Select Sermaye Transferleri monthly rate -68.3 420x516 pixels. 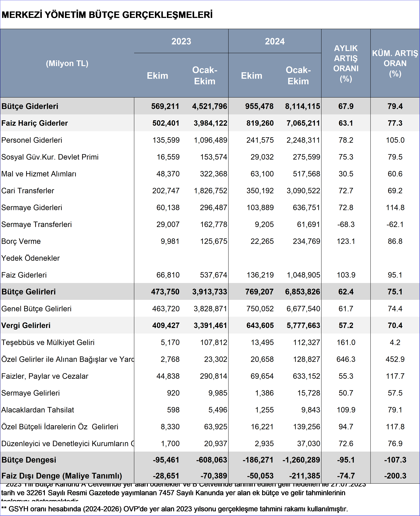(x=346, y=224)
